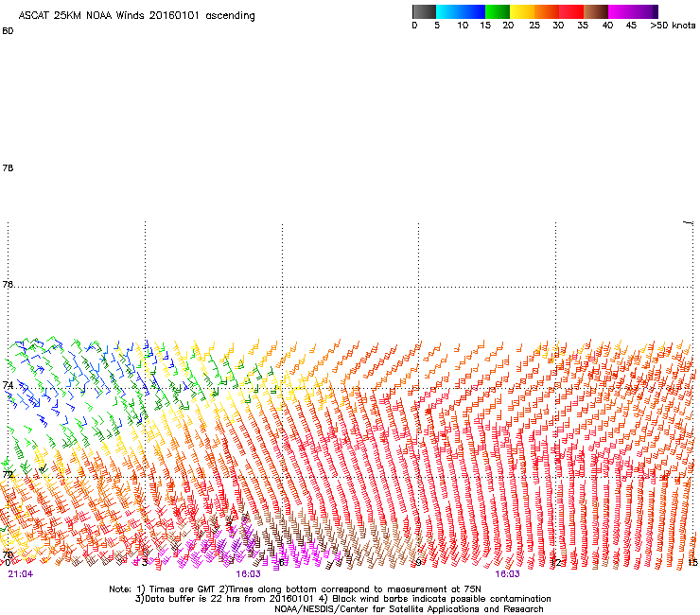The height and width of the screenshot is (615, 700).
Task: Pick the yellow 20-25 knots legend segment
Action: tap(522, 11)
